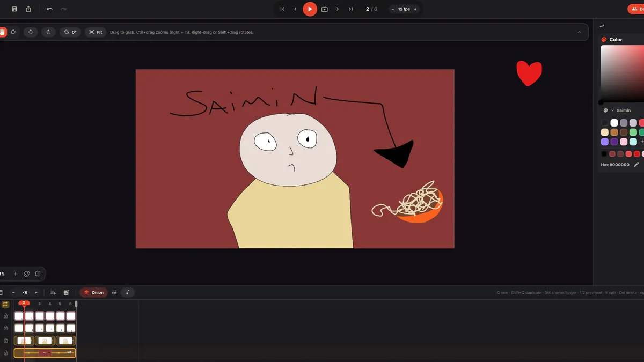Select frame 5 on the timeline ruler
Image resolution: width=644 pixels, height=362 pixels.
click(x=60, y=304)
